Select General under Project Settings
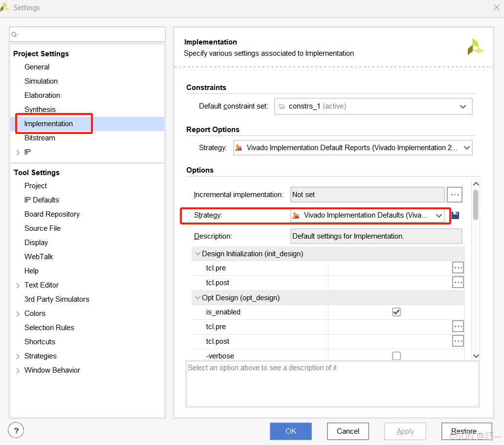Viewport: 504px width, 445px height. [x=37, y=67]
